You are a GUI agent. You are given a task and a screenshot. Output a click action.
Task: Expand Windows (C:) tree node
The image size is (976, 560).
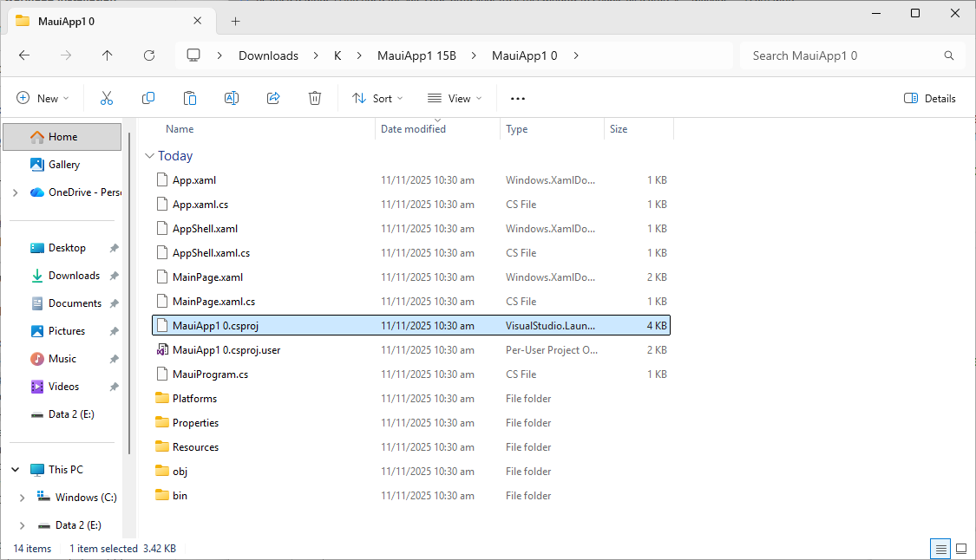coord(23,498)
